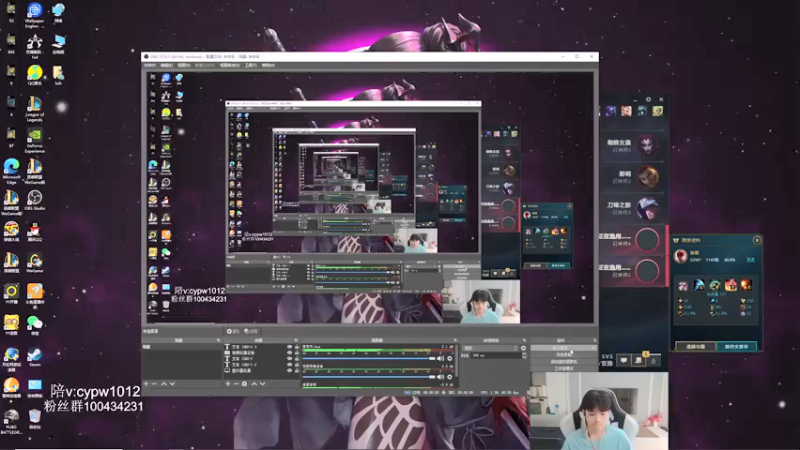Toggle visibility of third source row

pos(289,359)
